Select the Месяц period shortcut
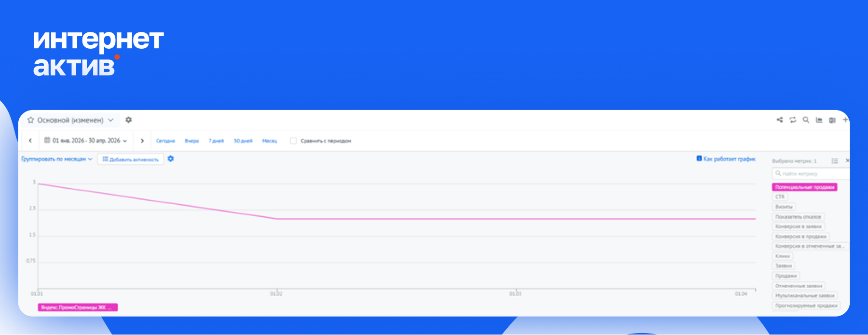Screen dimensions: 868x335 coord(270,141)
